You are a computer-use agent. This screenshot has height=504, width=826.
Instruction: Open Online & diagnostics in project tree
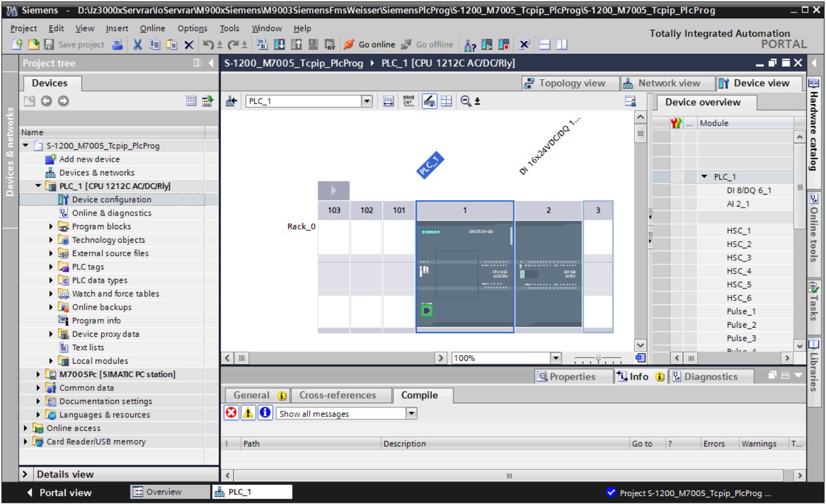click(112, 213)
